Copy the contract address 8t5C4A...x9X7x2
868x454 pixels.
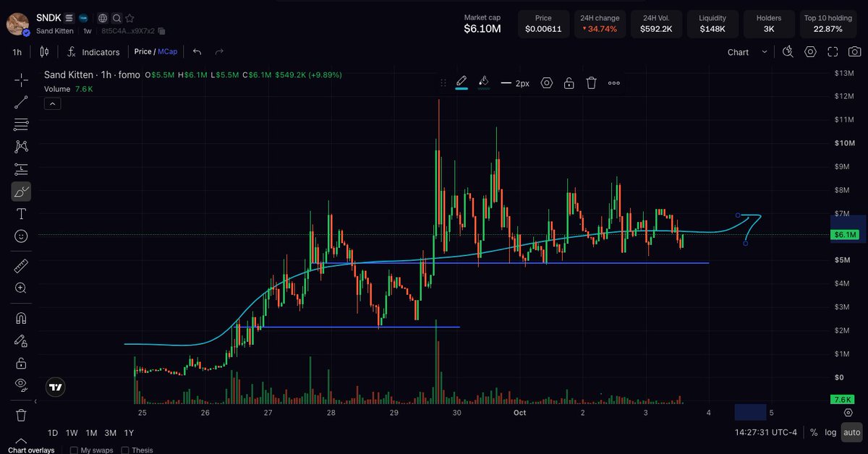click(x=161, y=31)
